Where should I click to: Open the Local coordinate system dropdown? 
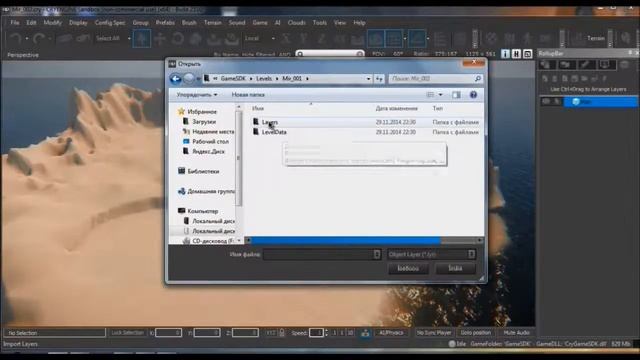[259, 38]
